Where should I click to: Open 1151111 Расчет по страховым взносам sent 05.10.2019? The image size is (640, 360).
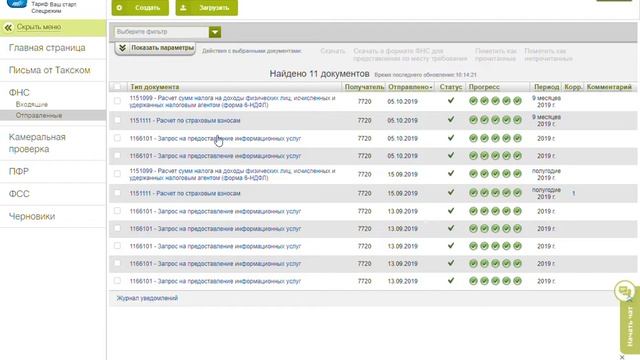tap(185, 120)
